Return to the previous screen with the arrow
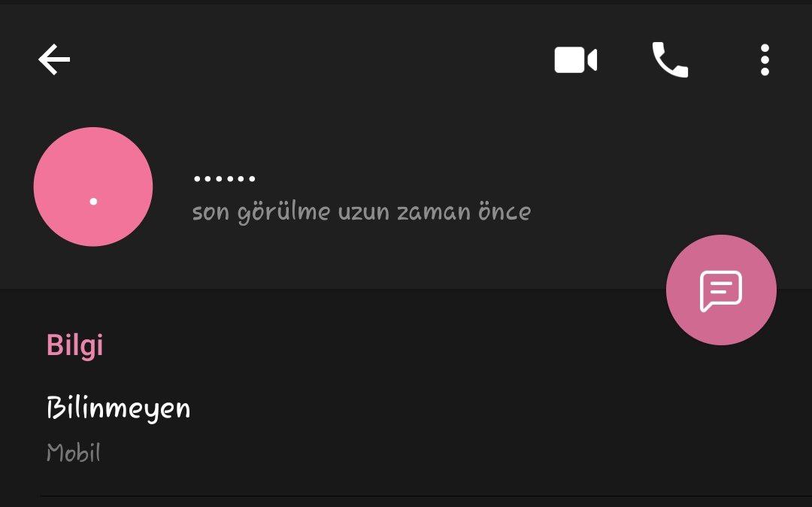The height and width of the screenshot is (507, 812). point(54,59)
